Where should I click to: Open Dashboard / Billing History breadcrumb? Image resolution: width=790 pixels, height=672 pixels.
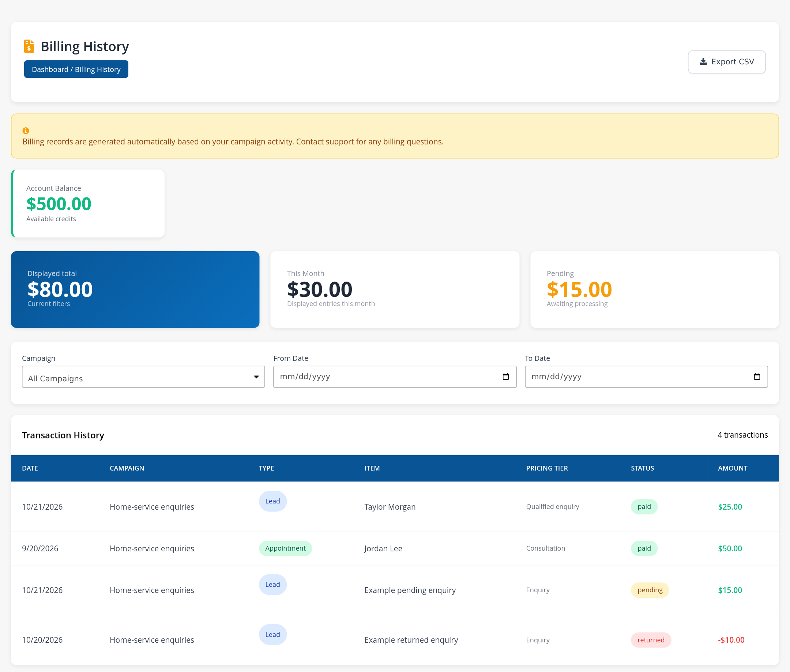point(76,69)
